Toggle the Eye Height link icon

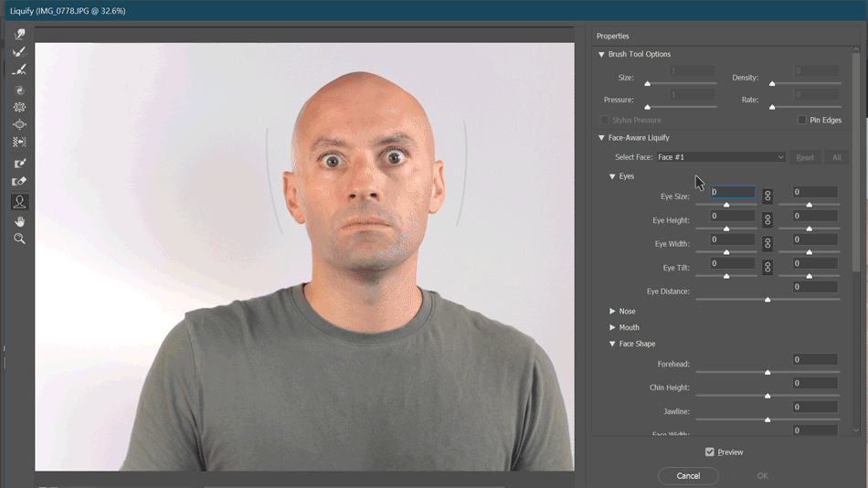tap(767, 220)
